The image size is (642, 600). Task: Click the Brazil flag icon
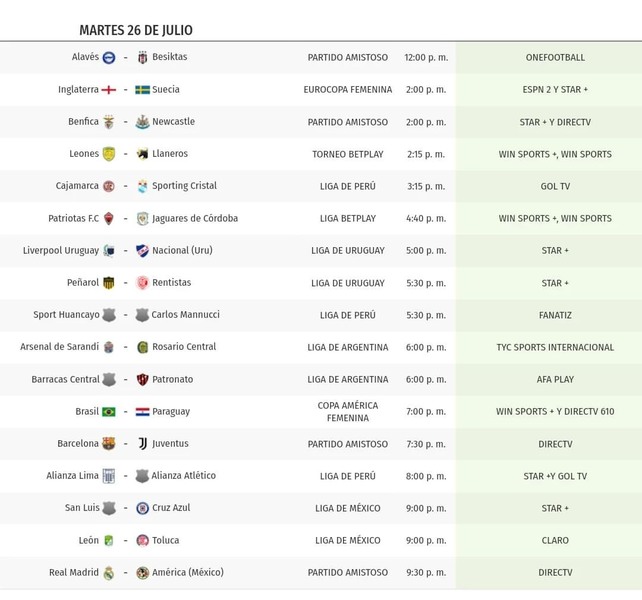(x=109, y=412)
